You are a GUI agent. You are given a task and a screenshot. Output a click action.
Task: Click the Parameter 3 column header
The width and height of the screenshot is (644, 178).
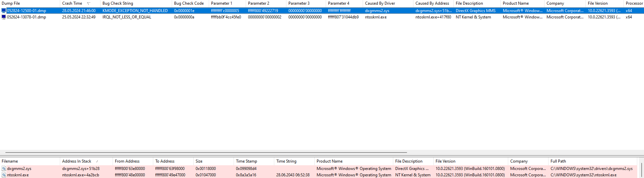pyautogui.click(x=306, y=3)
